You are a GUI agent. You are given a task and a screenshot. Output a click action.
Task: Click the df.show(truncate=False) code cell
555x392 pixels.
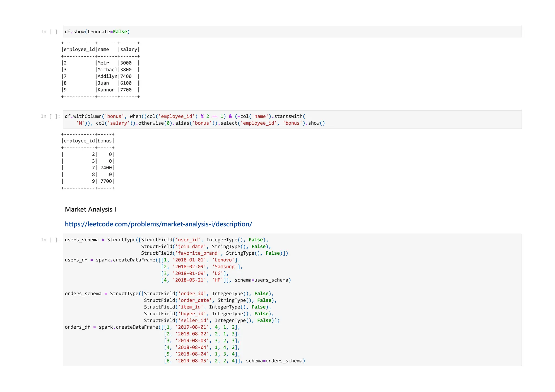(x=292, y=31)
